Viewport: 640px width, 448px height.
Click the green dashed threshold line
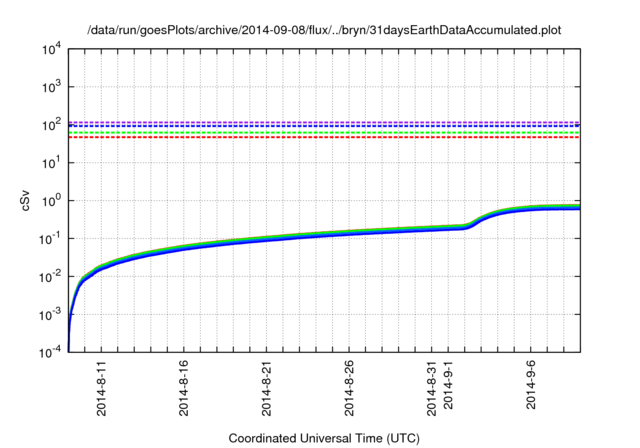324,133
